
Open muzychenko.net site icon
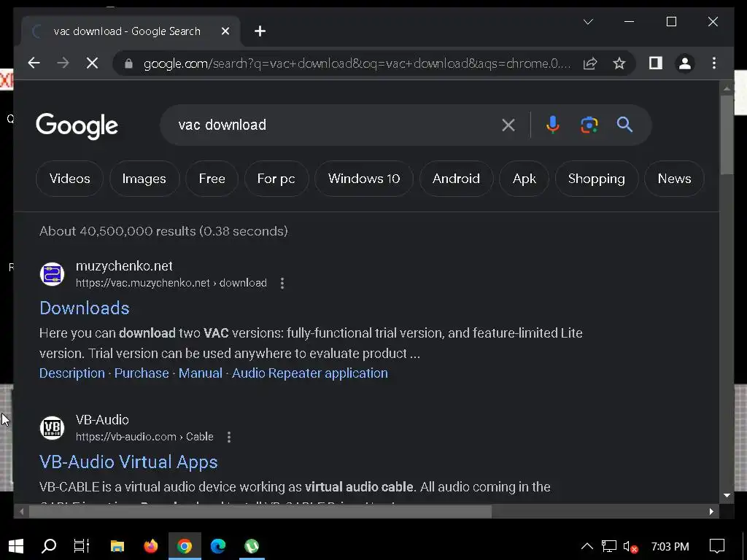point(52,274)
